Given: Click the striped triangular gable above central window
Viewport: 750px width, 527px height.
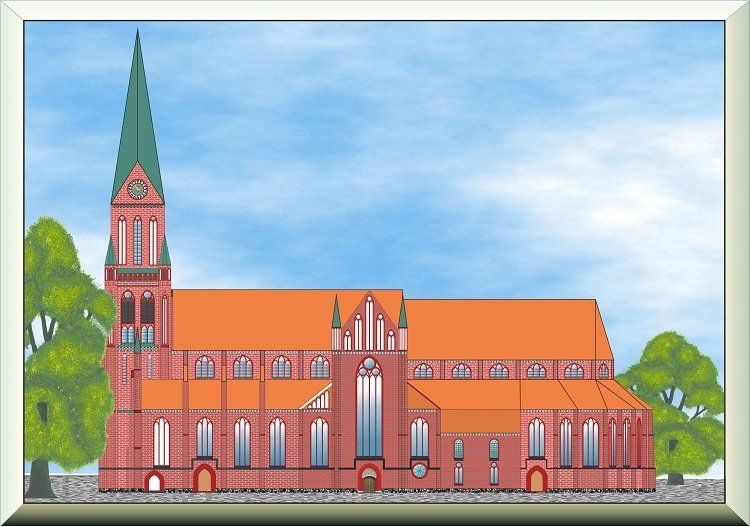Looking at the screenshot, I should click(369, 322).
